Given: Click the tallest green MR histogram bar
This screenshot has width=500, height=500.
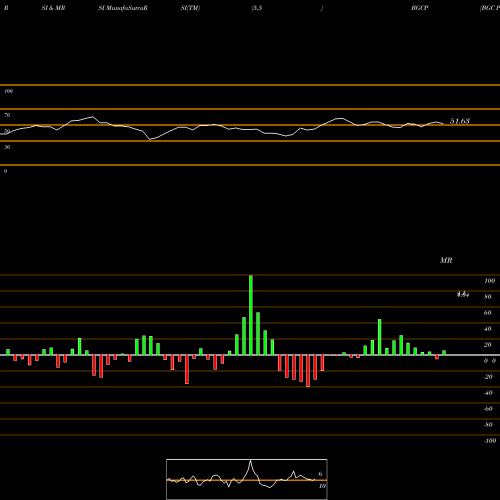Looking at the screenshot, I should point(251,315).
